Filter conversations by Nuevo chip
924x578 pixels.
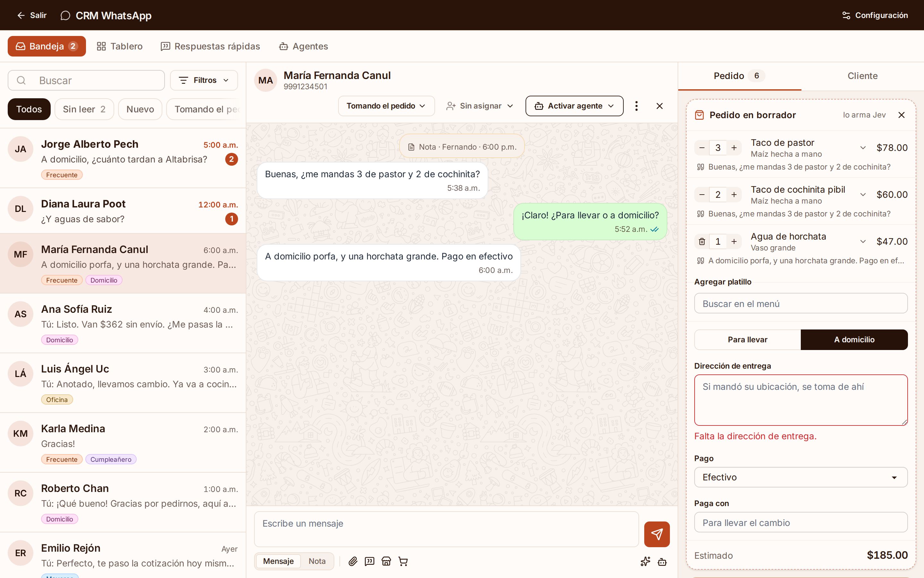point(140,109)
